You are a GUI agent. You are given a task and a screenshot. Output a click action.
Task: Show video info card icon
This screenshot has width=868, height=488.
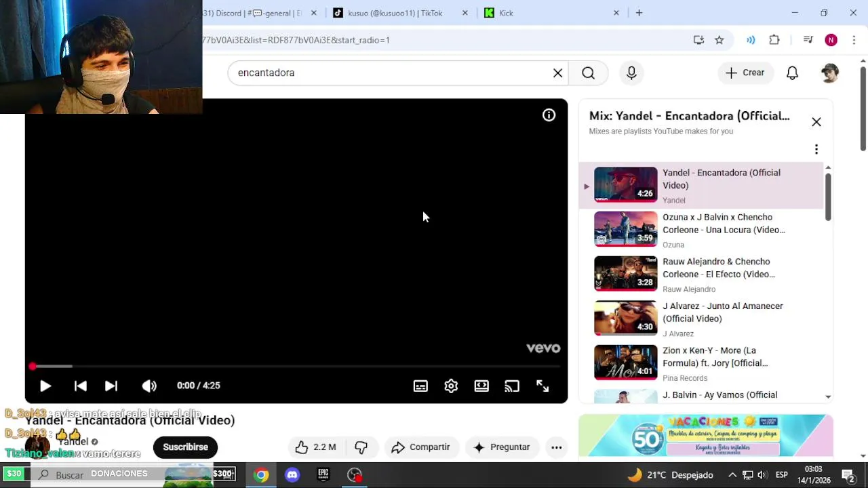549,115
